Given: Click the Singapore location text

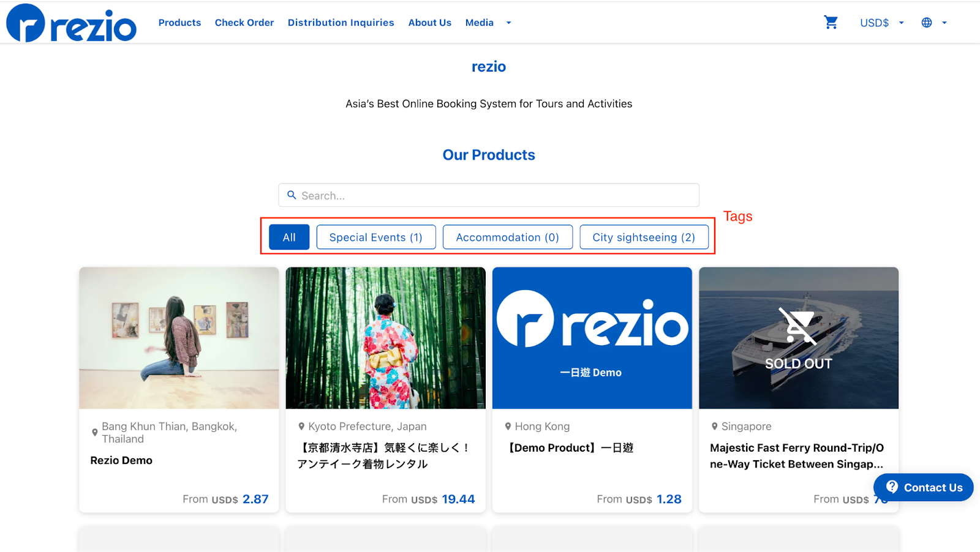Looking at the screenshot, I should click(746, 427).
